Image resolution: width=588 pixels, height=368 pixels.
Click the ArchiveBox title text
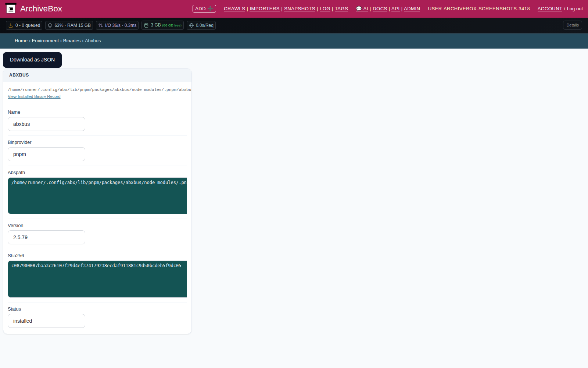[x=41, y=8]
